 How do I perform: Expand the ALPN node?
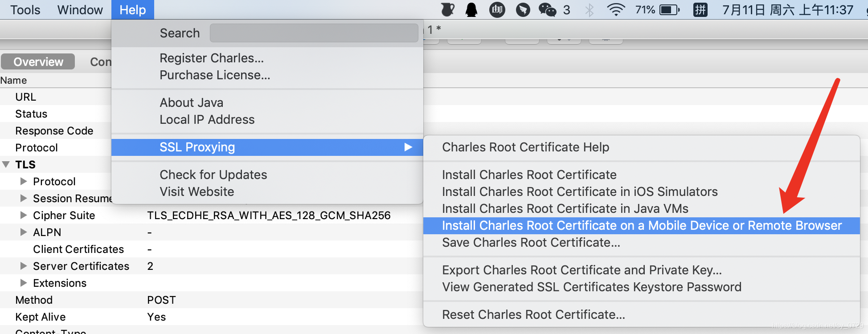tap(24, 232)
